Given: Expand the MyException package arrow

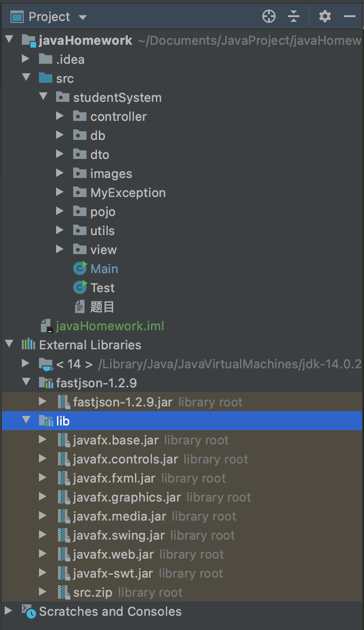Looking at the screenshot, I should pos(60,192).
